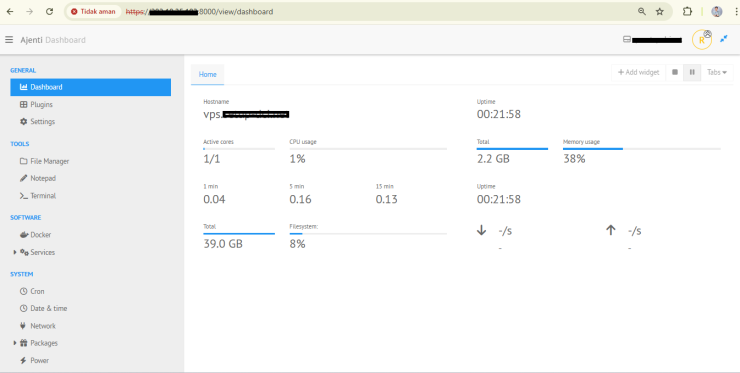Reload the Ajenti dashboard page

pyautogui.click(x=50, y=12)
